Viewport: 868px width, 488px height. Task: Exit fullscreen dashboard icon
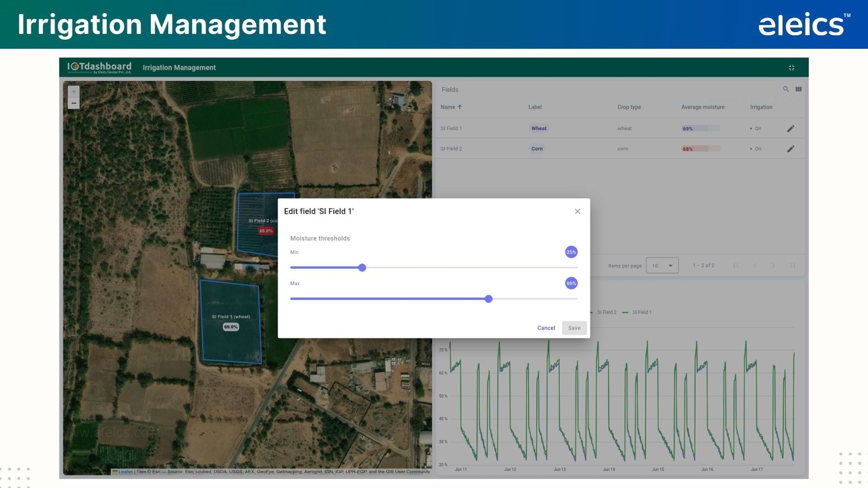click(x=792, y=68)
